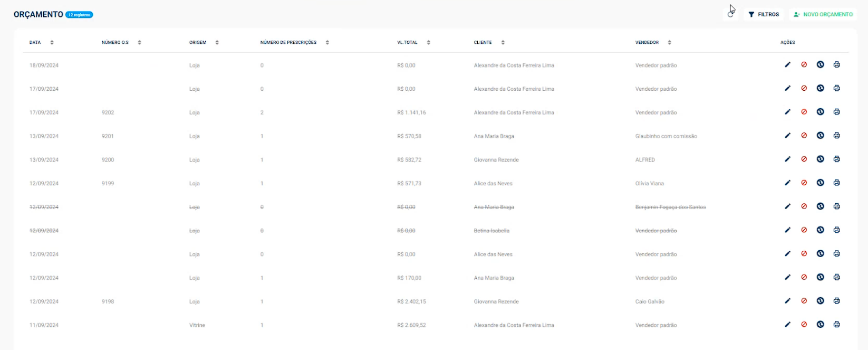Edit the orçamento with O.S 9202

787,112
